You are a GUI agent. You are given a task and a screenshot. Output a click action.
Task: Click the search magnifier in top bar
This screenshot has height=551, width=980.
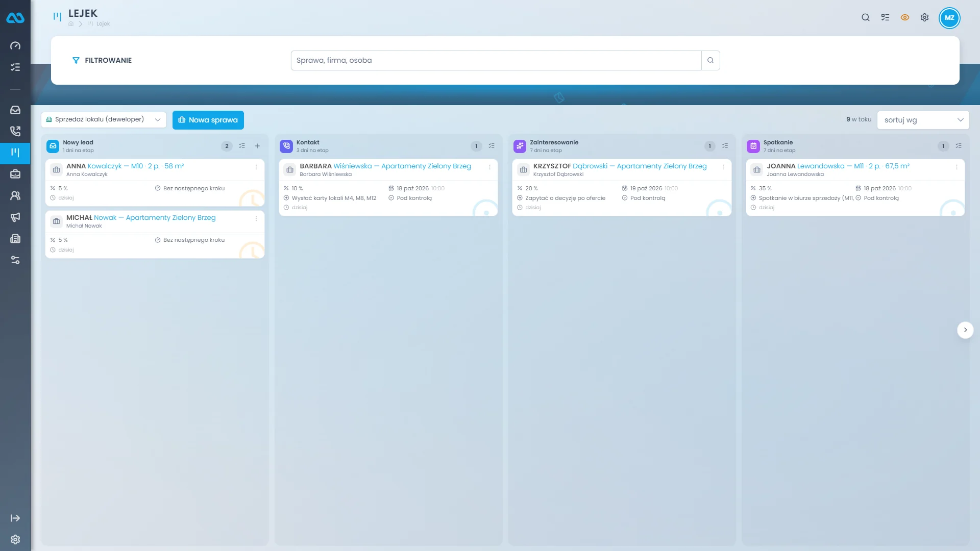point(866,17)
